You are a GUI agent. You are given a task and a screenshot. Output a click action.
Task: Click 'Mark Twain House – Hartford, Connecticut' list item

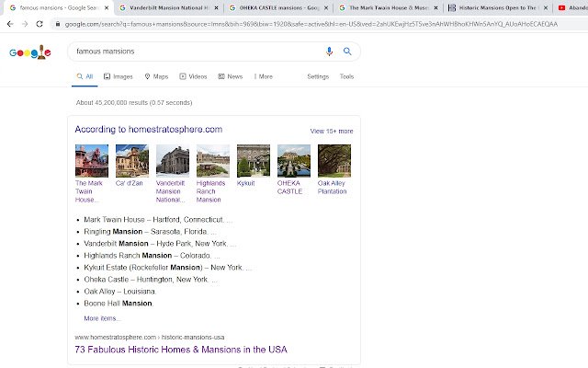[158, 220]
